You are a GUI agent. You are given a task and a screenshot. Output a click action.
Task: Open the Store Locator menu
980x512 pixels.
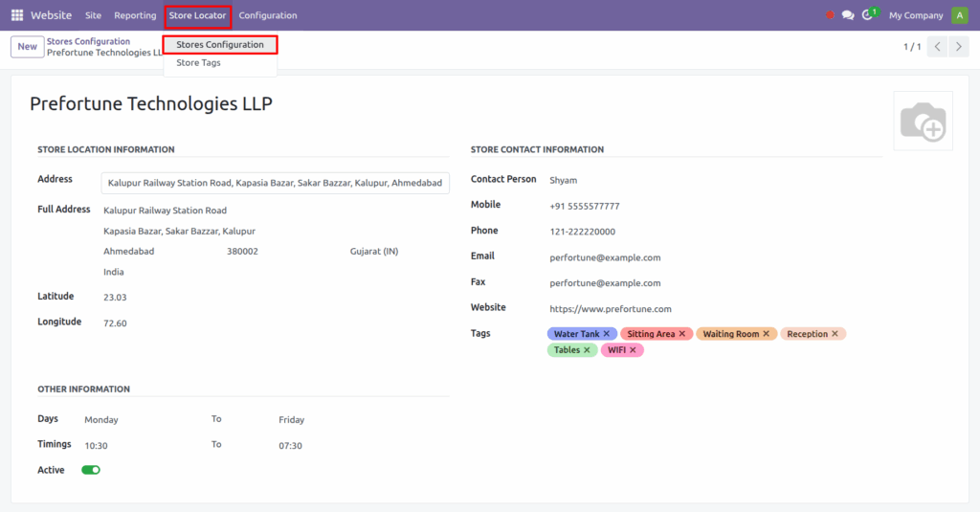coord(197,15)
